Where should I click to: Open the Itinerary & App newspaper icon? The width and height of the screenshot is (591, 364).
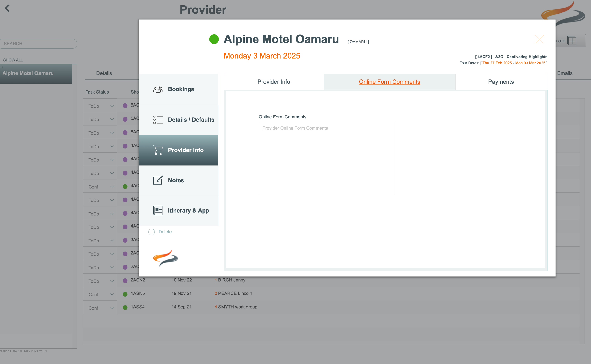(x=158, y=210)
